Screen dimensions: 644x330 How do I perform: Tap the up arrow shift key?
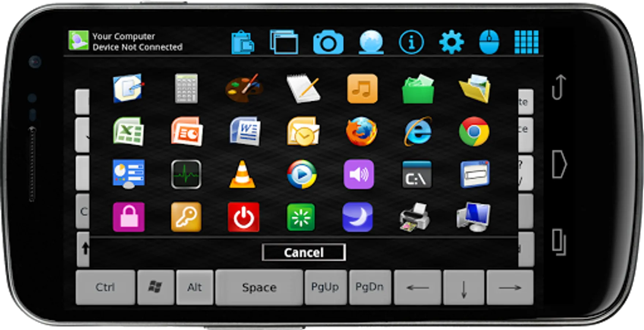(x=83, y=249)
